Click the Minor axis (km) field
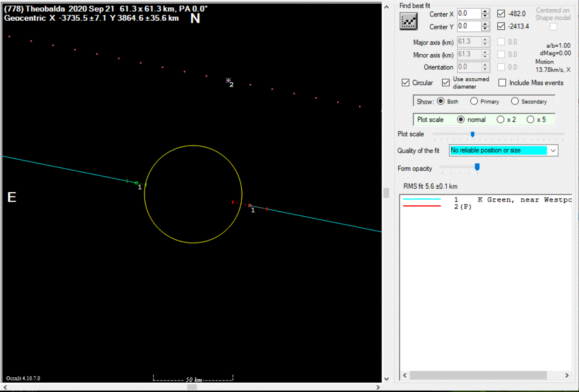The image size is (579, 392). click(x=469, y=54)
